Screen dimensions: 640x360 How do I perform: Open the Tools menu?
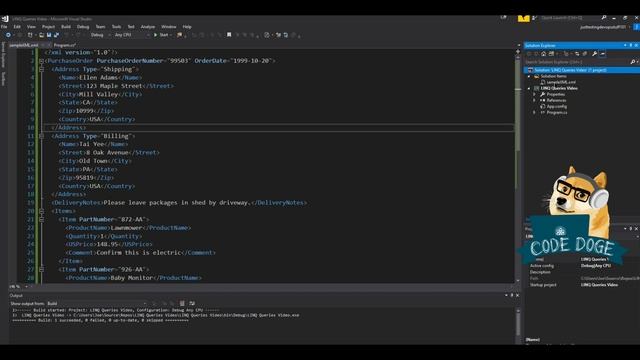[x=116, y=27]
